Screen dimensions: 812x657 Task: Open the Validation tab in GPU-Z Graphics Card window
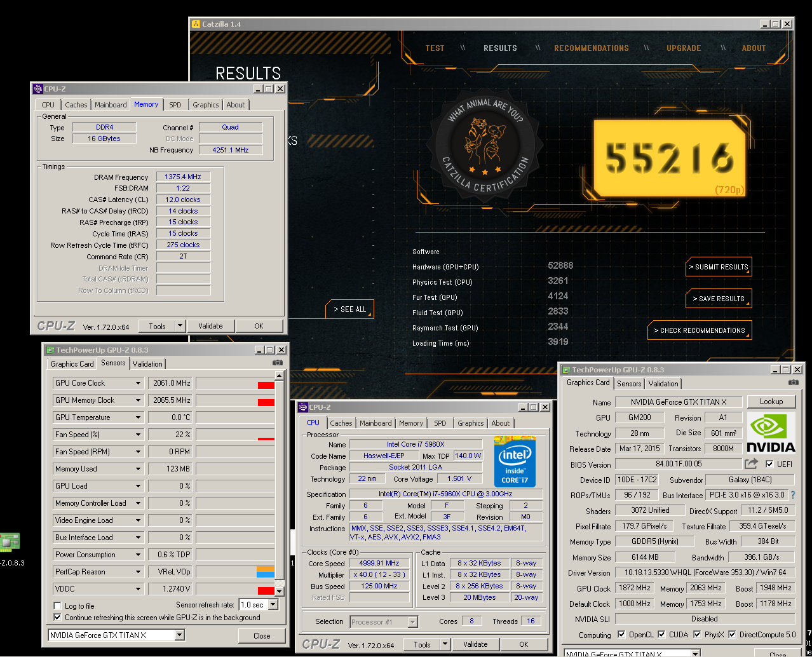click(663, 384)
